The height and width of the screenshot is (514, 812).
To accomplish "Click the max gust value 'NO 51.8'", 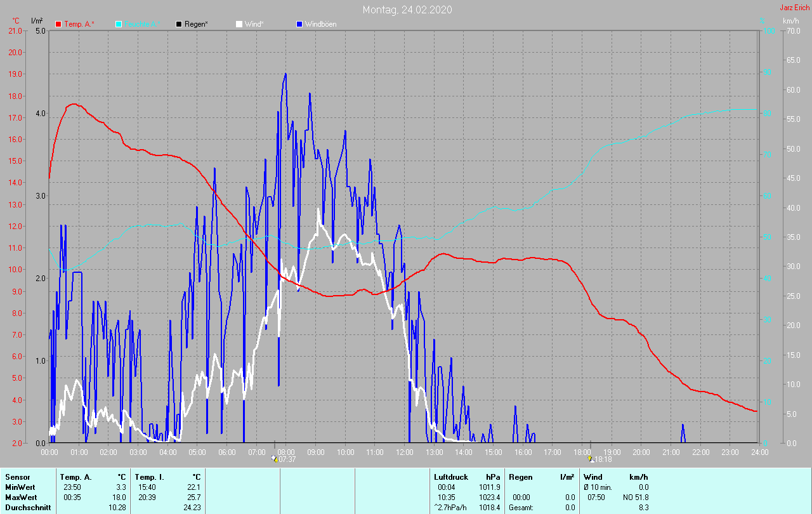I will pyautogui.click(x=636, y=498).
